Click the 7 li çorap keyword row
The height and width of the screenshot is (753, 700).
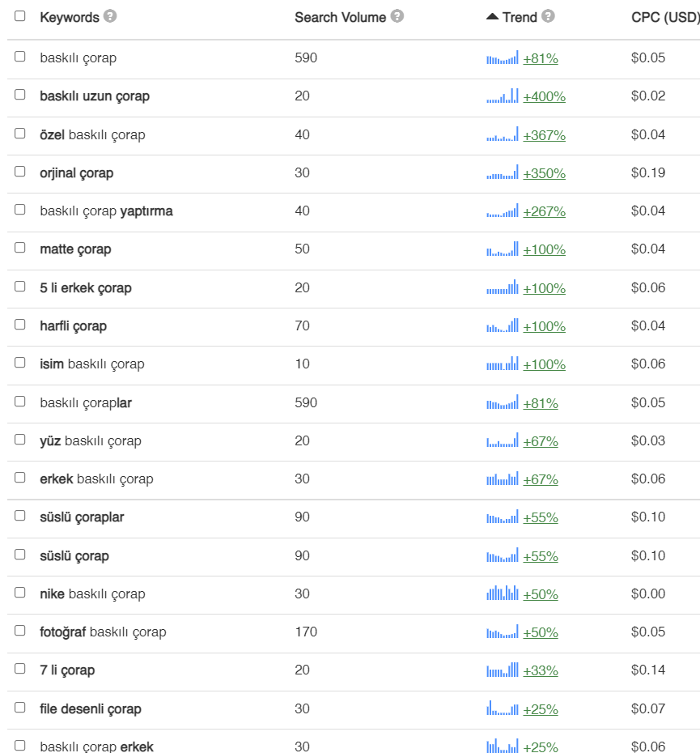(x=354, y=671)
